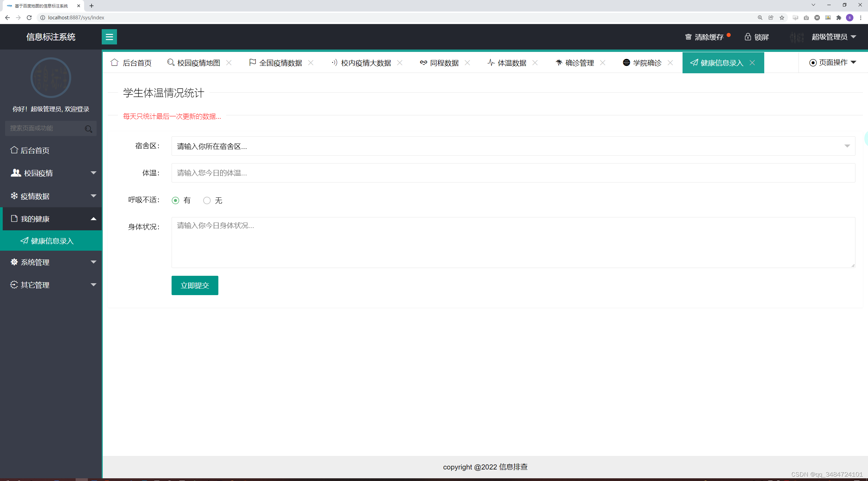Click the sidebar user avatar image
The width and height of the screenshot is (868, 481).
click(51, 78)
